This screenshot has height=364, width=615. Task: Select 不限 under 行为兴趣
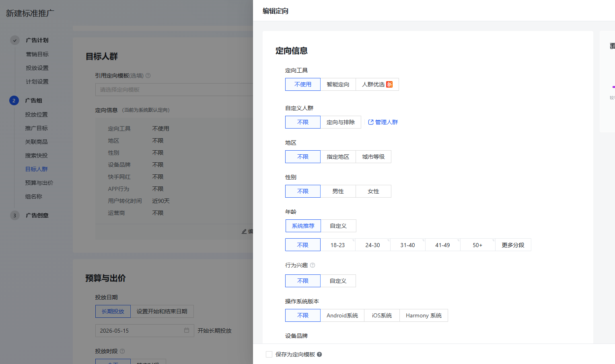303,281
